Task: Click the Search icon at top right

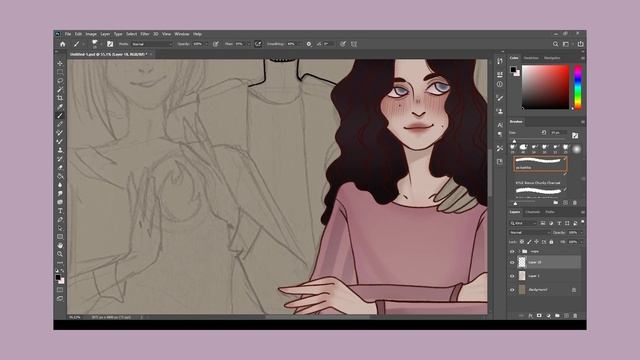Action: point(556,44)
